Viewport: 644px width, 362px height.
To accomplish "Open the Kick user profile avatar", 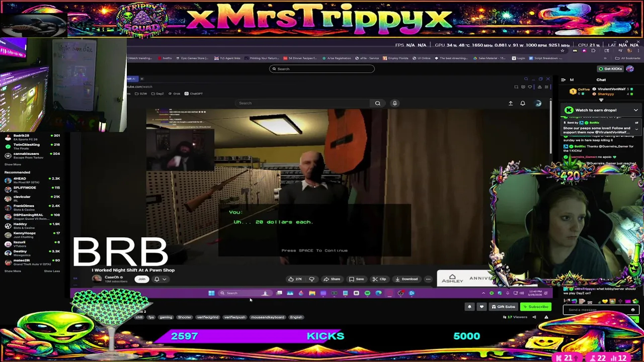I will click(630, 69).
